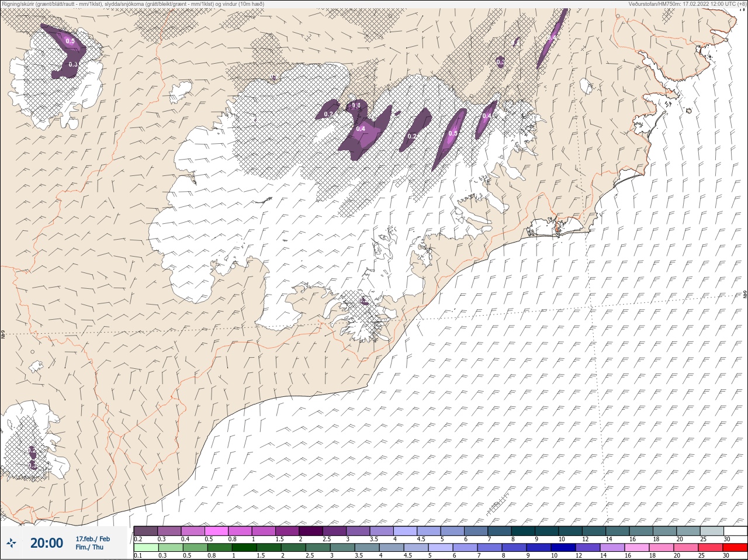The image size is (748, 560).
Task: Click the date text 17.feb./ Feb
Action: pyautogui.click(x=92, y=538)
